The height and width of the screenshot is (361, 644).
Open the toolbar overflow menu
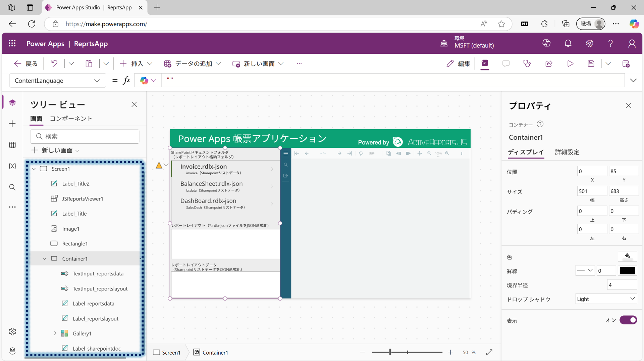(x=299, y=63)
